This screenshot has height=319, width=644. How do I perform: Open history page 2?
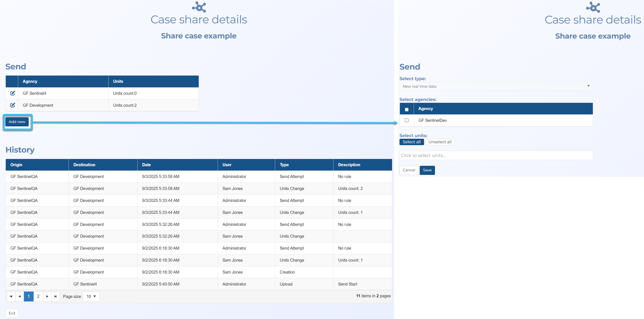tap(38, 296)
